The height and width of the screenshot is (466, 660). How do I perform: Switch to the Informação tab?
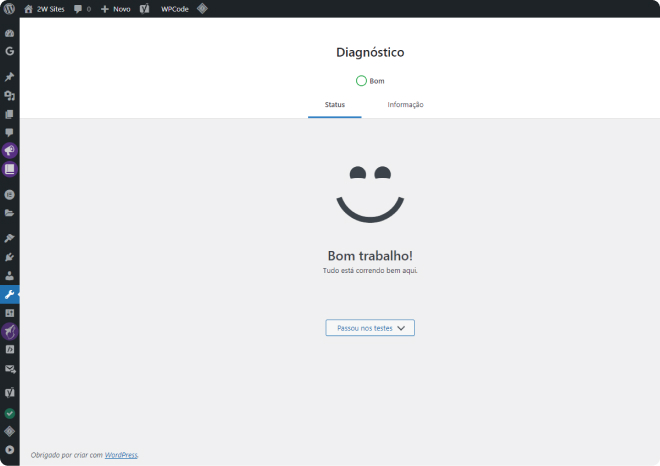(405, 105)
